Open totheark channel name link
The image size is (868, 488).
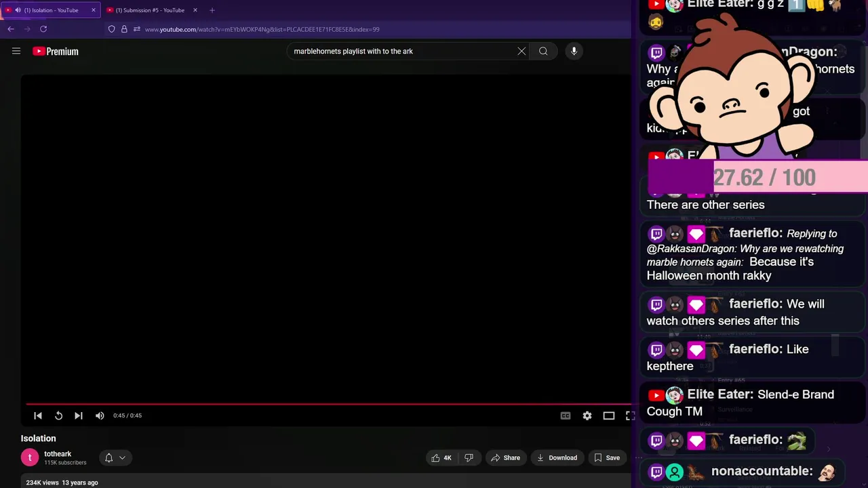coord(58,454)
